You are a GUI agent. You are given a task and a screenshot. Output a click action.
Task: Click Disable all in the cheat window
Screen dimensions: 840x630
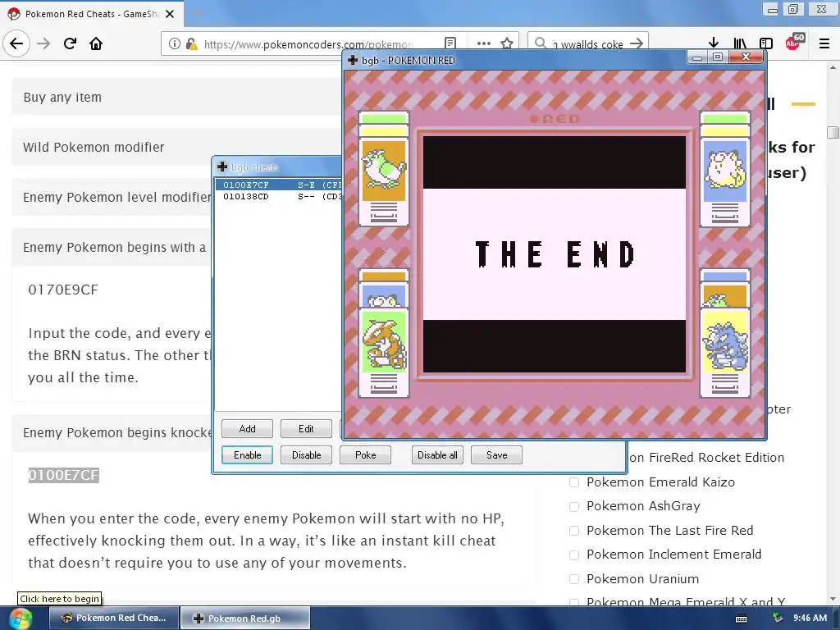437,454
